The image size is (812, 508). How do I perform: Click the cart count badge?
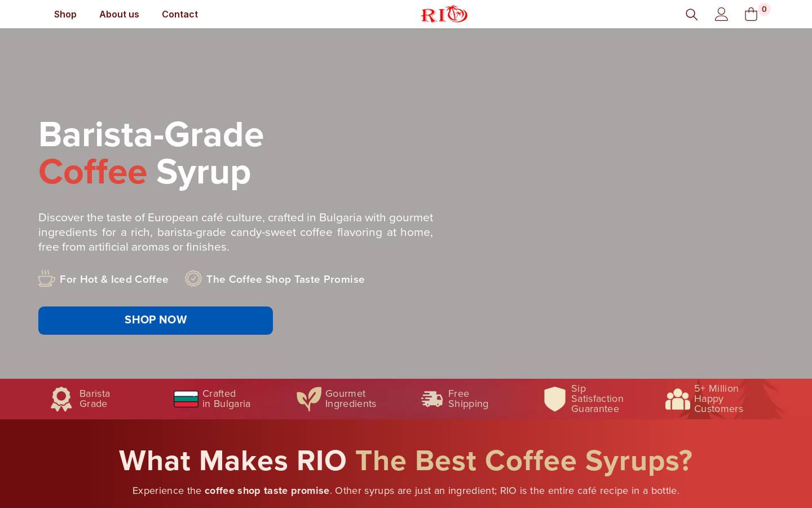(764, 9)
